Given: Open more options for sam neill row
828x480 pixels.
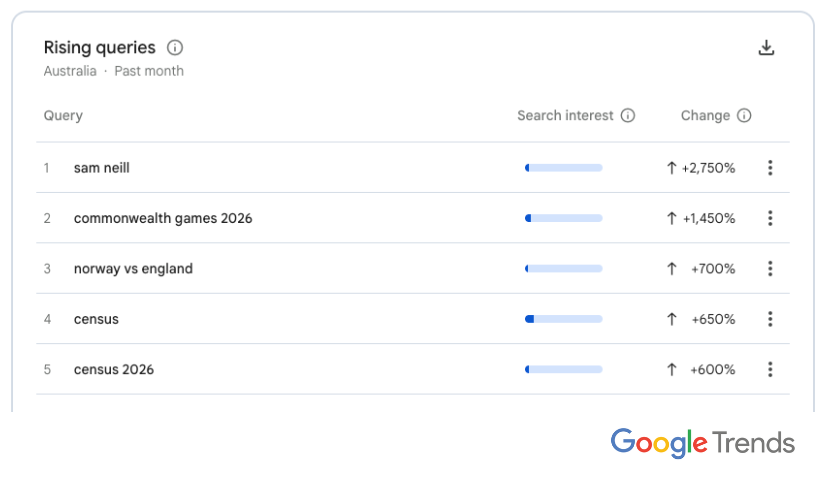Looking at the screenshot, I should click(770, 167).
